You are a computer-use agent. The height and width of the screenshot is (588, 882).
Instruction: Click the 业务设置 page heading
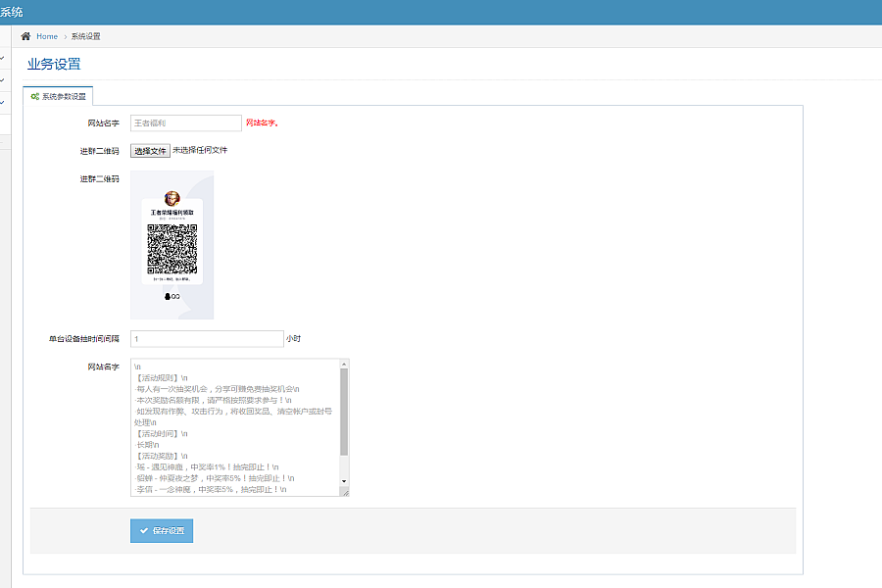[54, 64]
